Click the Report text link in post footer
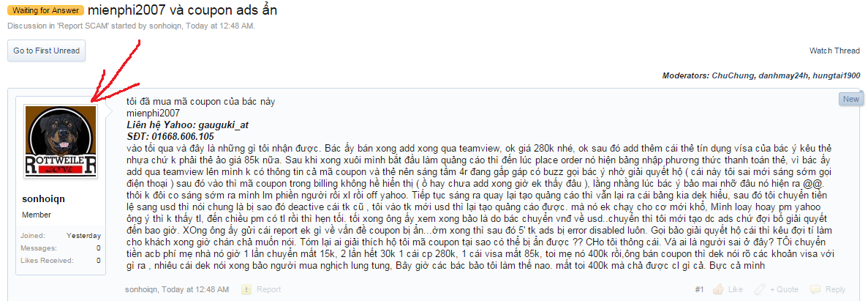 [268, 289]
